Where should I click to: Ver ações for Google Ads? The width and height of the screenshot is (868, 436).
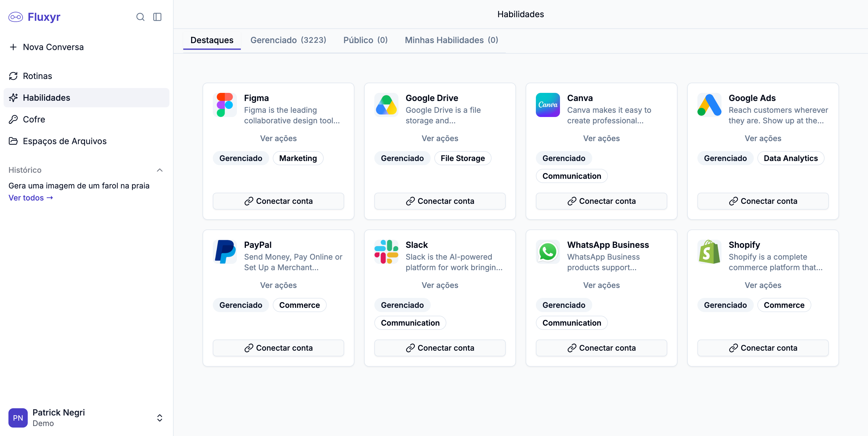pos(763,138)
